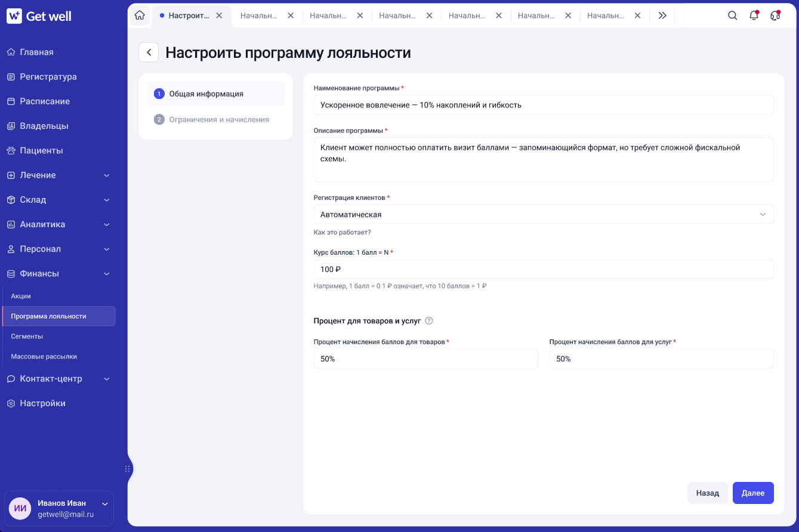The image size is (799, 532).
Task: Expand the Лечение menu
Action: click(x=107, y=175)
